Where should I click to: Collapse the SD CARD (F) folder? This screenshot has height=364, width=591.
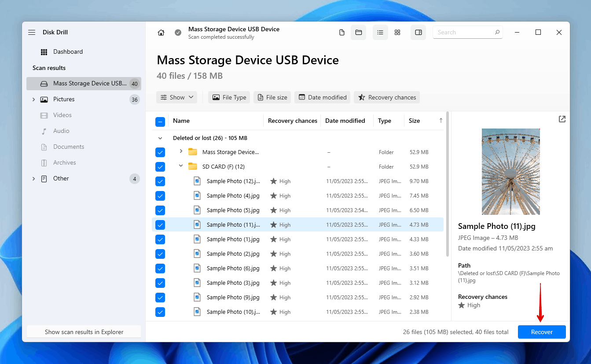click(180, 166)
